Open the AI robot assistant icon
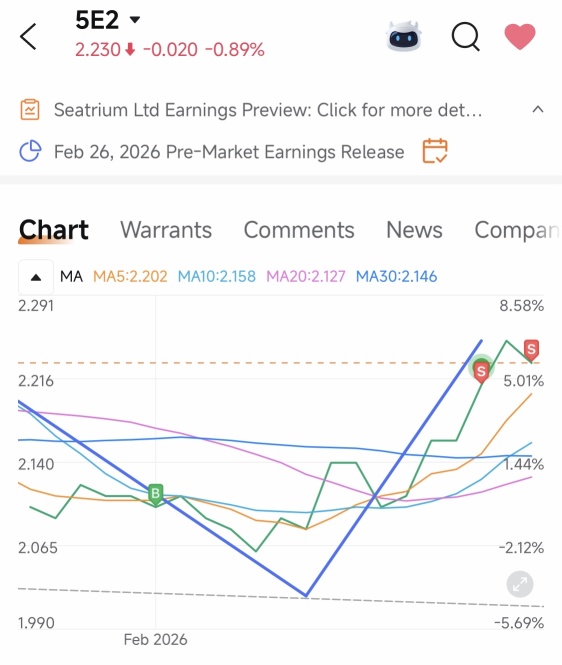 (x=404, y=36)
